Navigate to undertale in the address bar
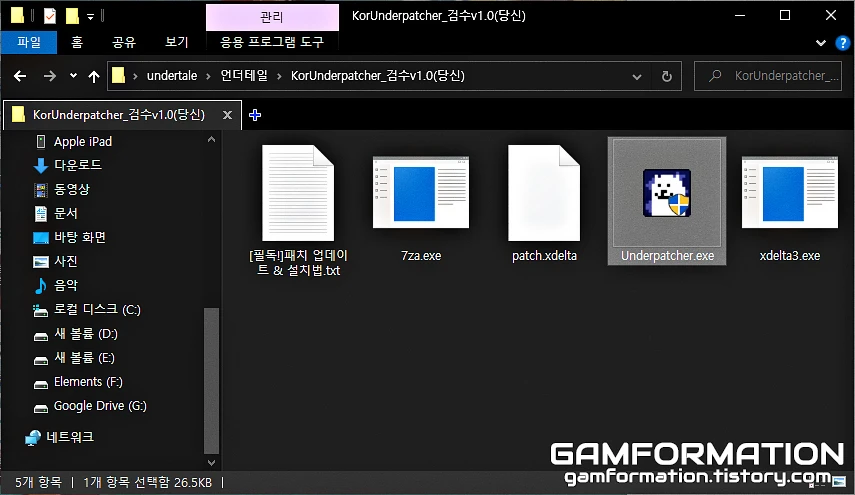 (172, 76)
